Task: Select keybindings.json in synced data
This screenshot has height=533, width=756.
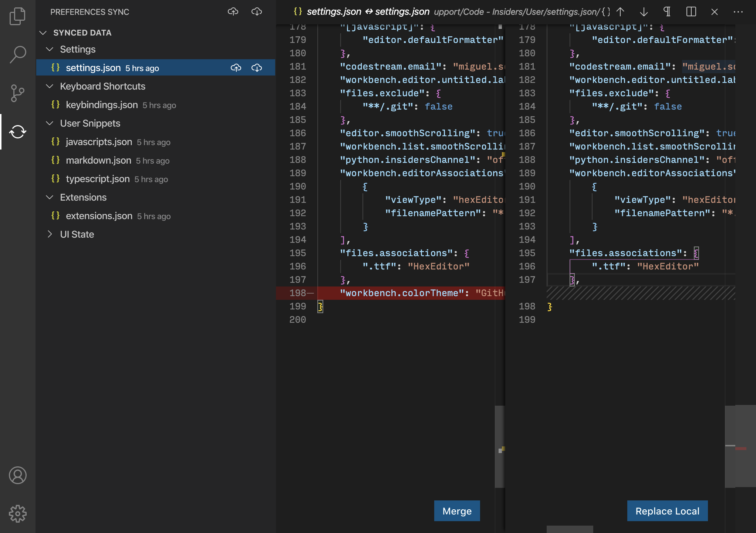Action: 102,105
